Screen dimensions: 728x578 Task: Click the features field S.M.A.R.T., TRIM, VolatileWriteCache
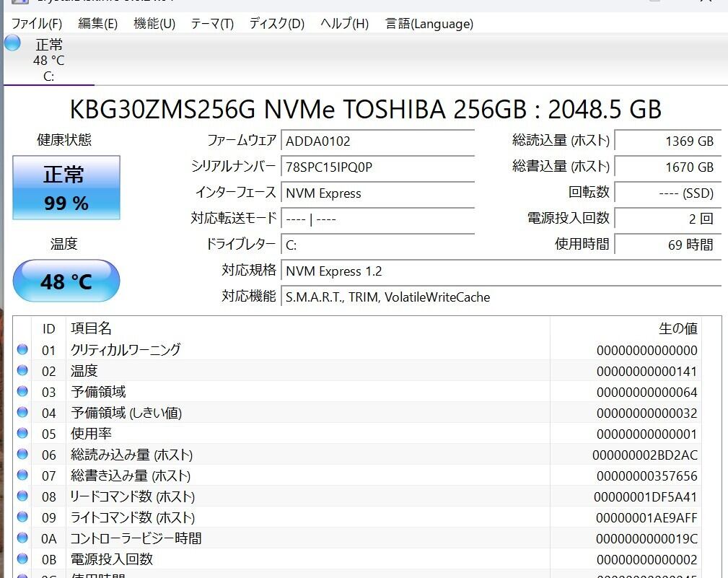coord(501,297)
